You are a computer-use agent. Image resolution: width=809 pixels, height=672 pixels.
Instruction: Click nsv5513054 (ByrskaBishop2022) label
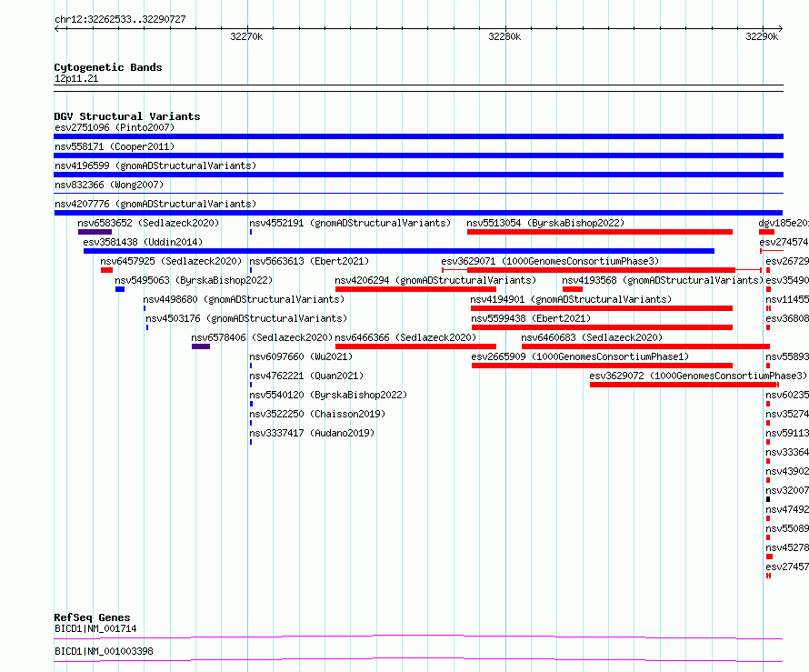[545, 223]
